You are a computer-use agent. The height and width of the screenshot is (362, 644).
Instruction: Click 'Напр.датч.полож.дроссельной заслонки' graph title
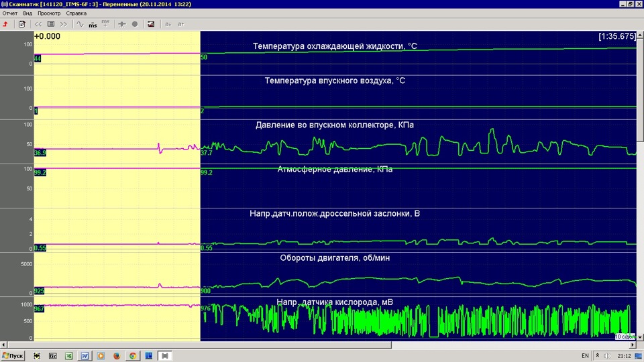(x=335, y=213)
